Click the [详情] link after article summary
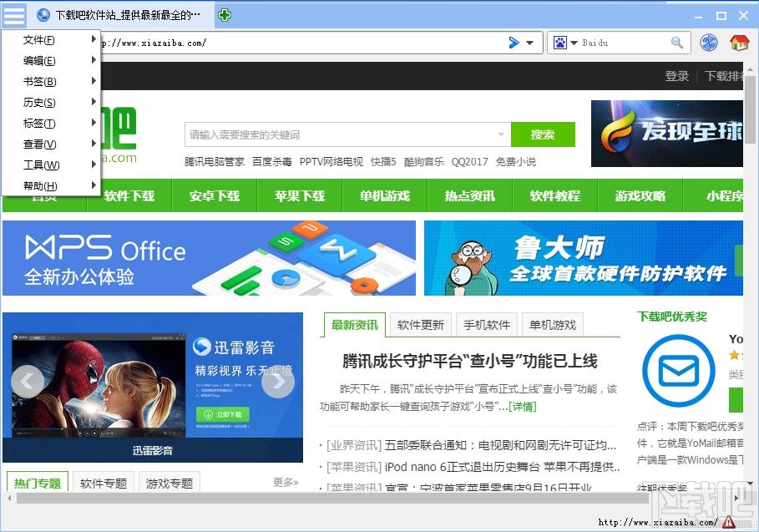 [523, 406]
